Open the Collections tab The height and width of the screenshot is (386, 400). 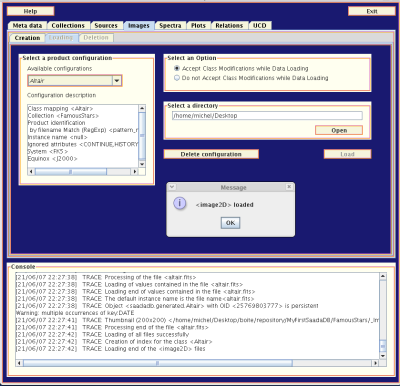68,26
